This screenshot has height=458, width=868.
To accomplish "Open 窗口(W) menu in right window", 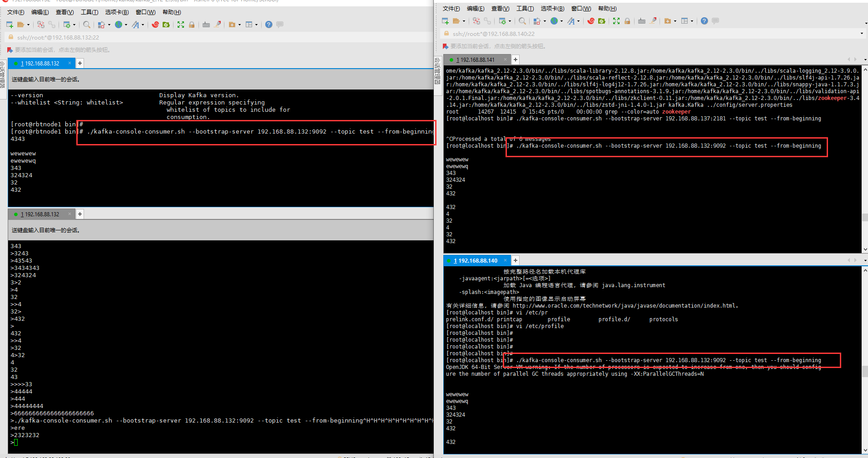I will pos(581,9).
